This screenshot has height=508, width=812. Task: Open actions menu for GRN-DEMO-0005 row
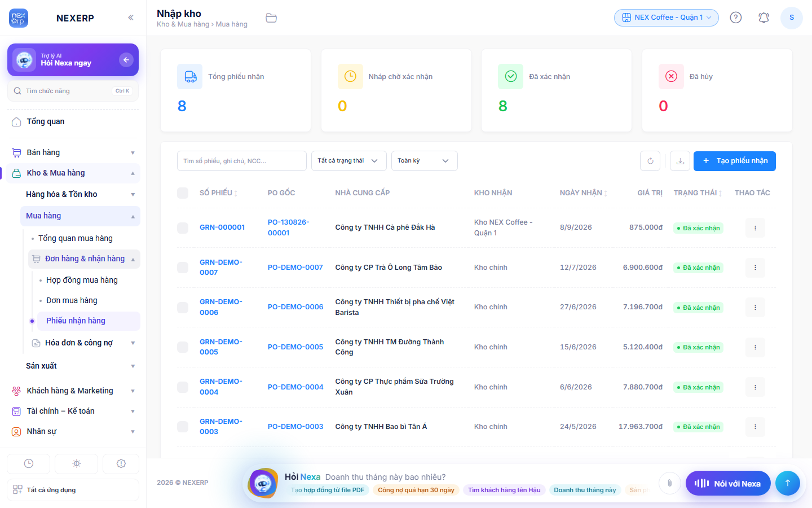755,347
